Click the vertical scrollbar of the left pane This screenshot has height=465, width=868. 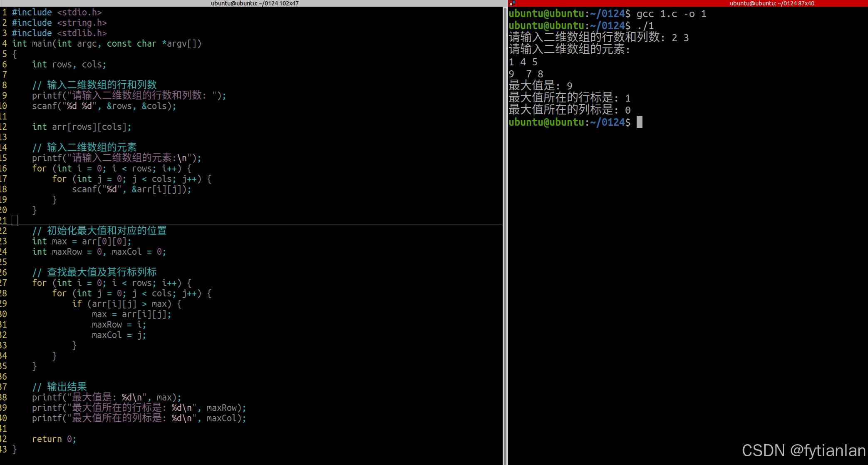tap(505, 233)
